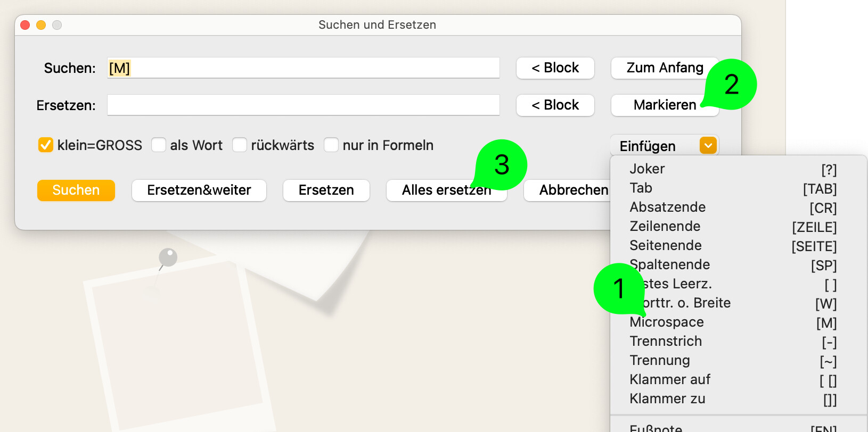
Task: Click the Alles ersetzen button
Action: (x=447, y=190)
